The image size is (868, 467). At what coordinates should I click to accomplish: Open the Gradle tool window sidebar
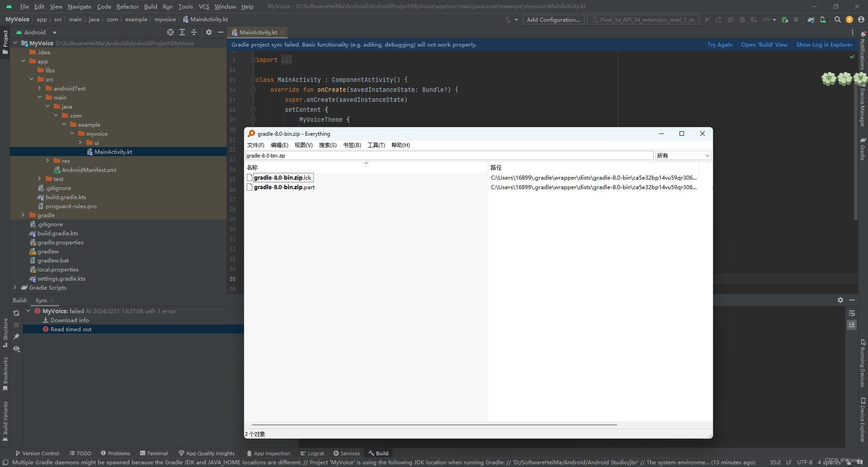tap(863, 149)
